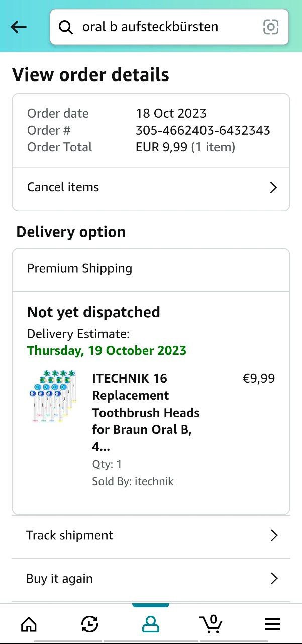Viewport: 302px width, 644px height.
Task: Tap the order number 305-4662403-6432343
Action: (x=203, y=130)
